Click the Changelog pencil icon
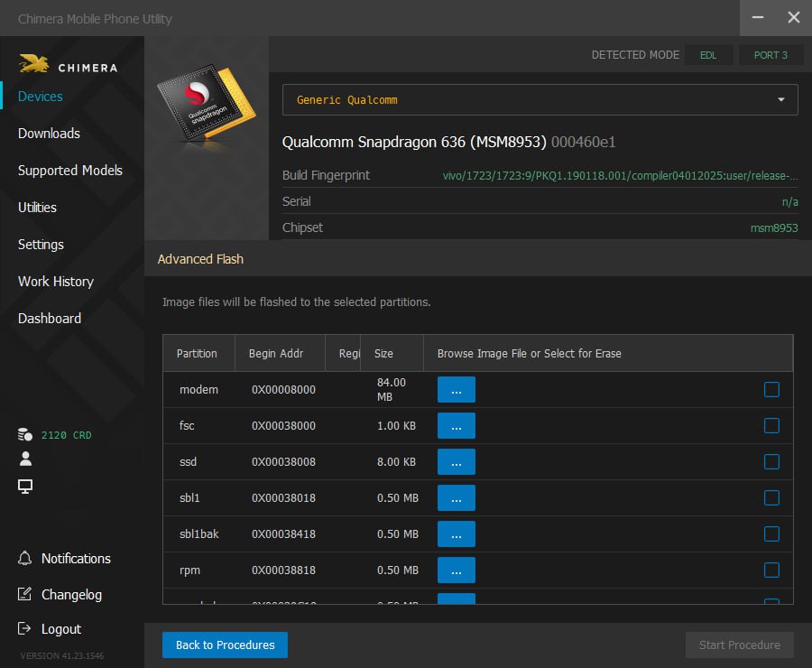Image resolution: width=812 pixels, height=668 pixels. (25, 595)
